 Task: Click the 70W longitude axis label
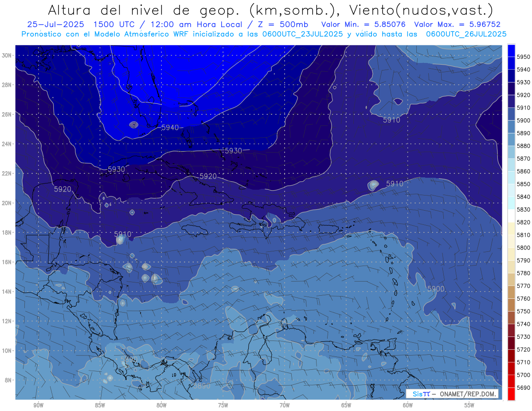pos(285,405)
